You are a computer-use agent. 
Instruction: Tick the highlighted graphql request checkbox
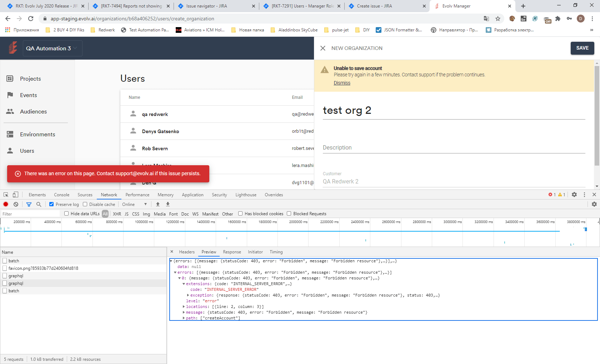tap(5, 283)
